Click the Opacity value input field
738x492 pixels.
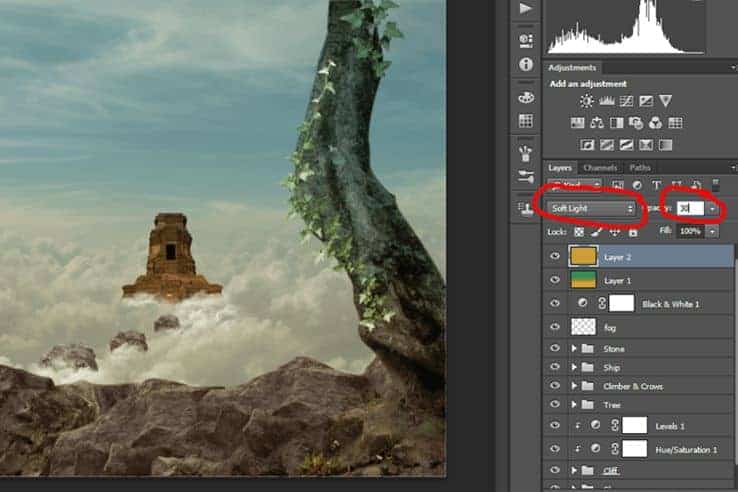click(690, 208)
